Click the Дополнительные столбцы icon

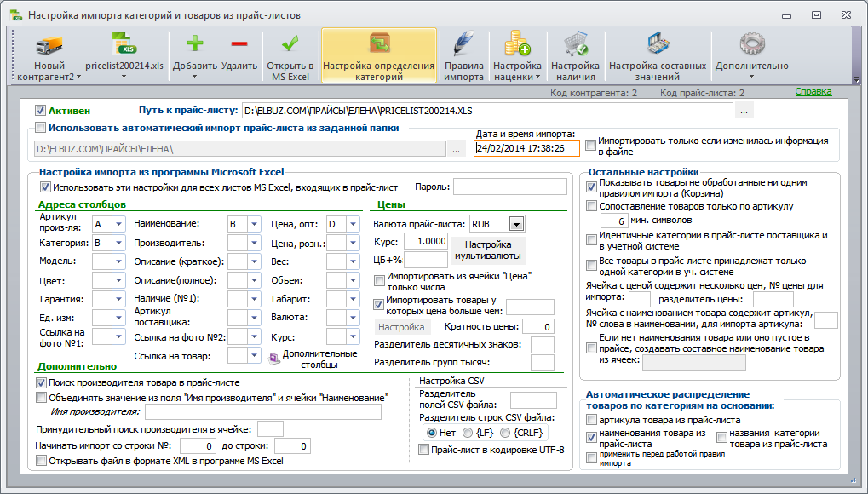coord(274,359)
